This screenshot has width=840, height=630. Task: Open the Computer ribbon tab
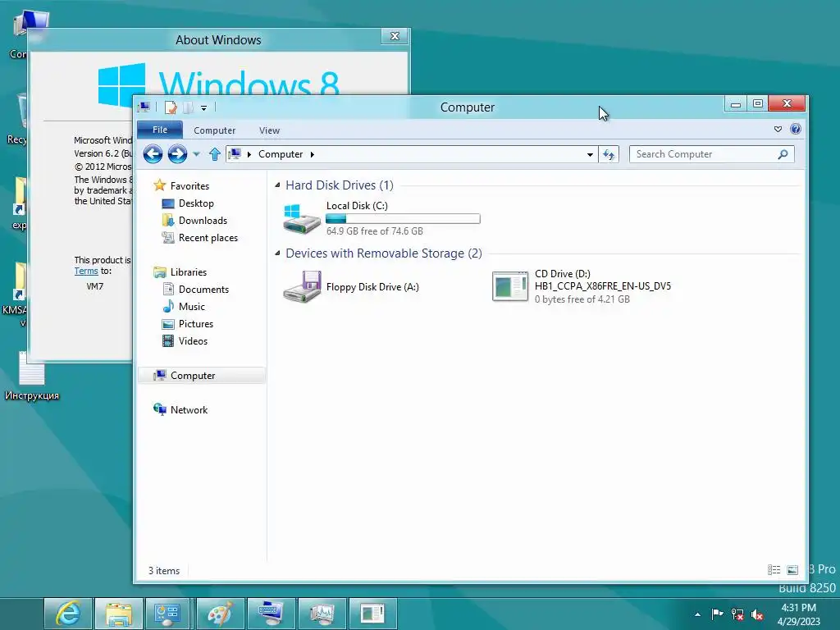(214, 130)
